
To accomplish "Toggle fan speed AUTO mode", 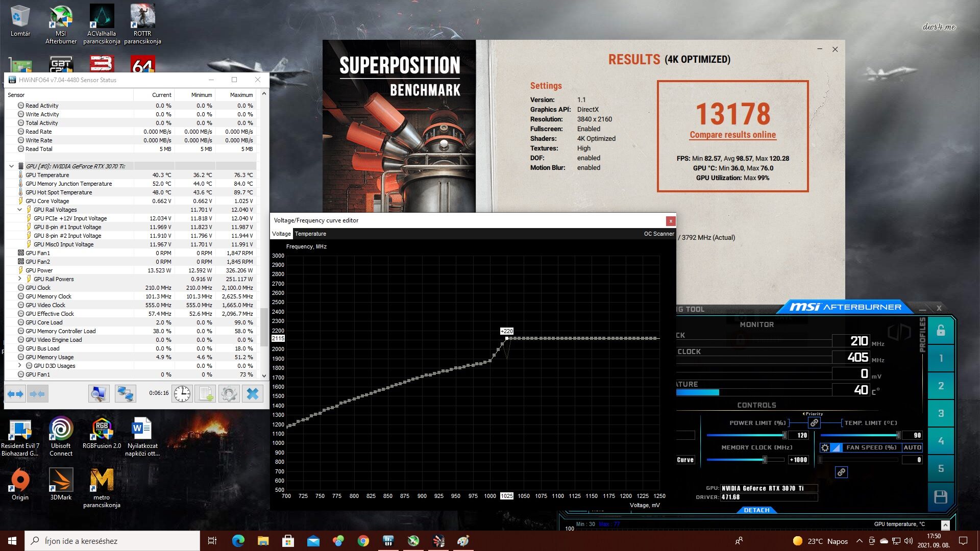I will tap(912, 447).
